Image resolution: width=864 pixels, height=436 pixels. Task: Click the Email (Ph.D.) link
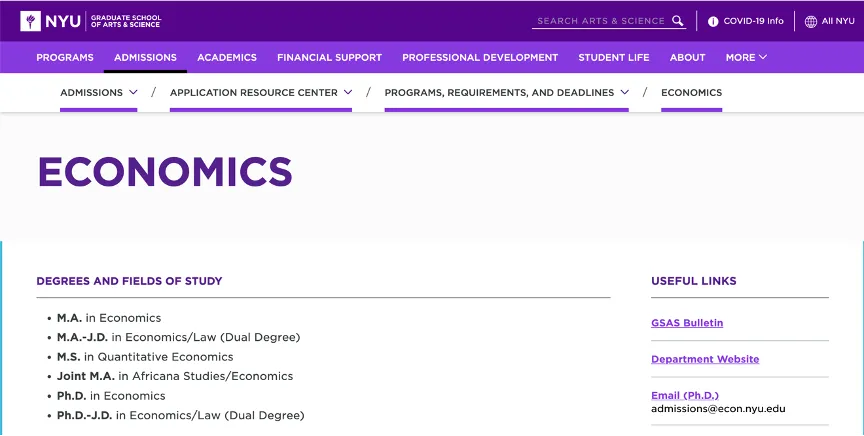685,395
